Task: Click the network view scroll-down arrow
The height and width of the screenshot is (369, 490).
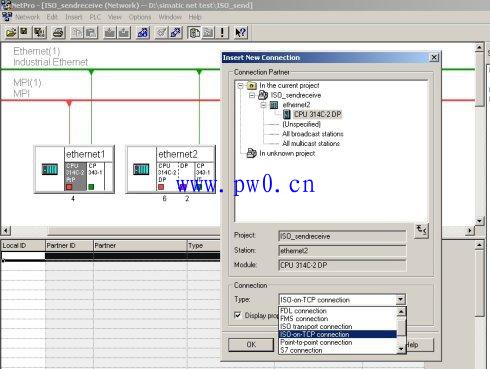Action: coord(479,221)
